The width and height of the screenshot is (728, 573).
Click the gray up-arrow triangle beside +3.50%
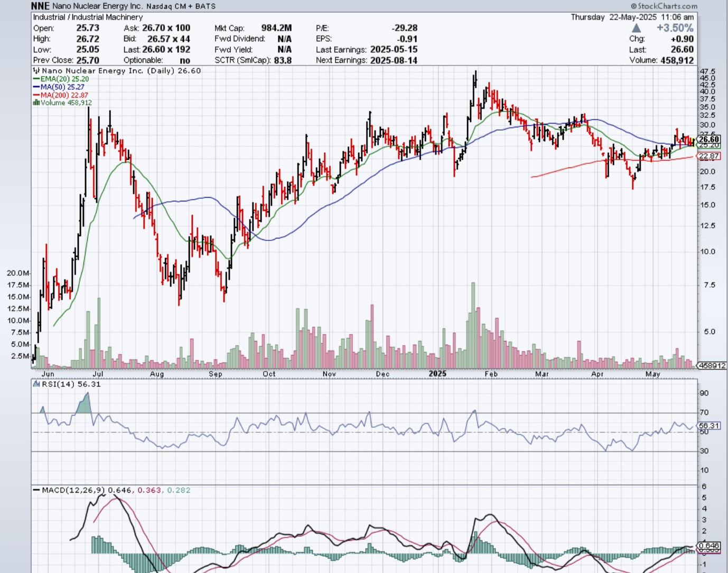636,28
